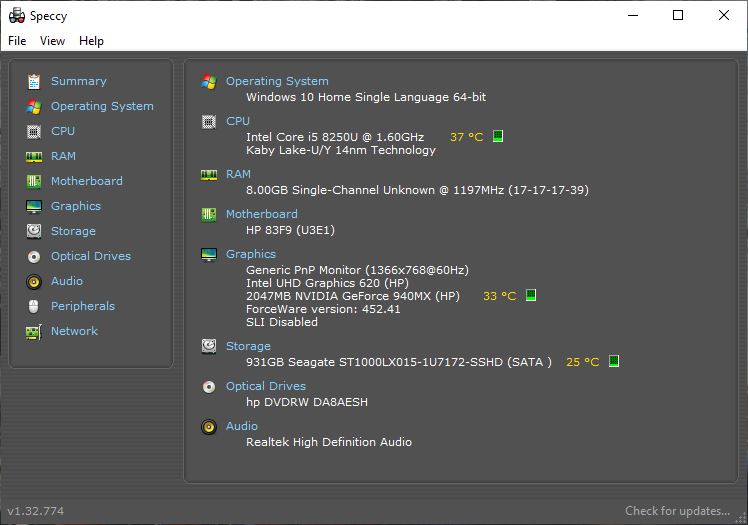Click the green storage temperature indicator icon

pos(614,361)
